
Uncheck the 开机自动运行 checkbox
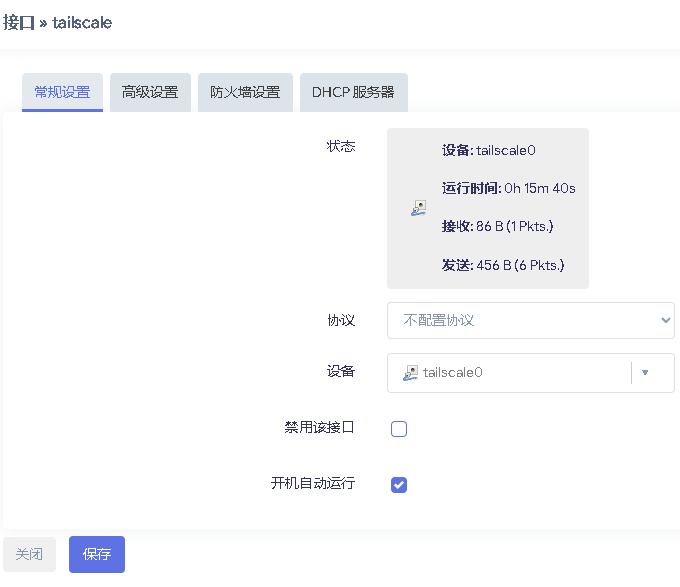point(399,485)
